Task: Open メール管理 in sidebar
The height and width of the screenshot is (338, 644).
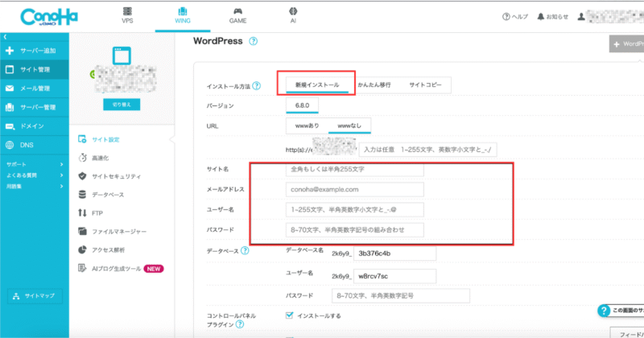Action: (x=35, y=89)
